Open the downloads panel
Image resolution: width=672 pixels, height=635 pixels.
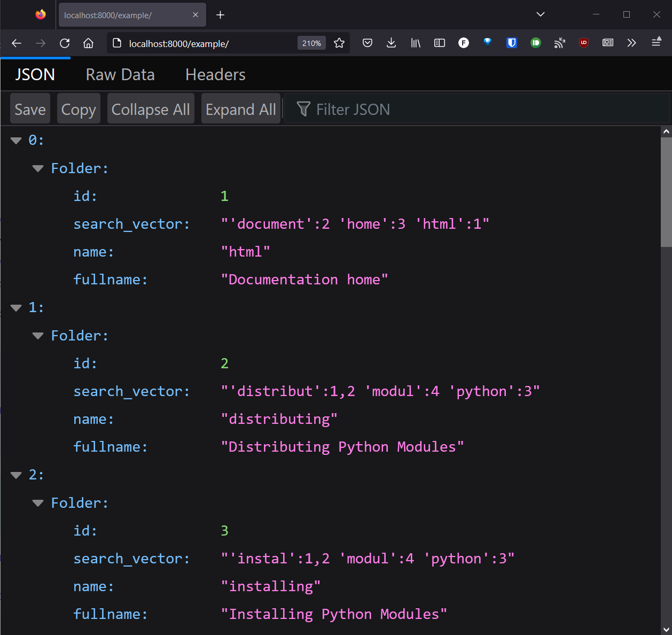[x=391, y=43]
